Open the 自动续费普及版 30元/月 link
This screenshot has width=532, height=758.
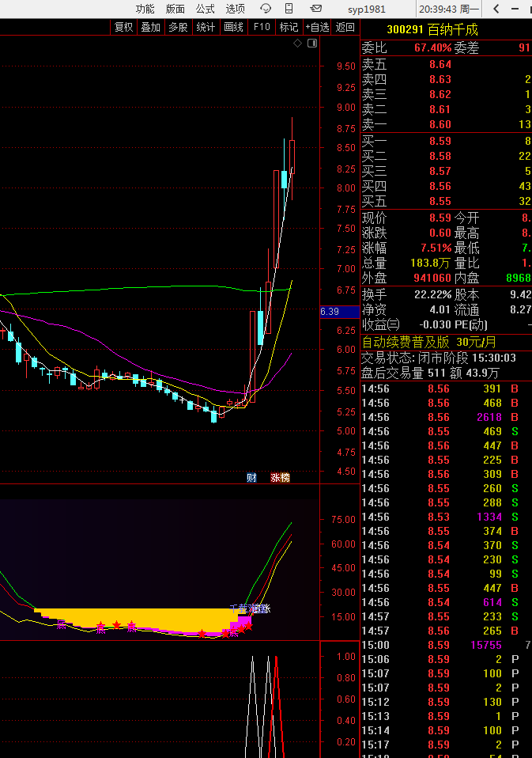(x=429, y=343)
